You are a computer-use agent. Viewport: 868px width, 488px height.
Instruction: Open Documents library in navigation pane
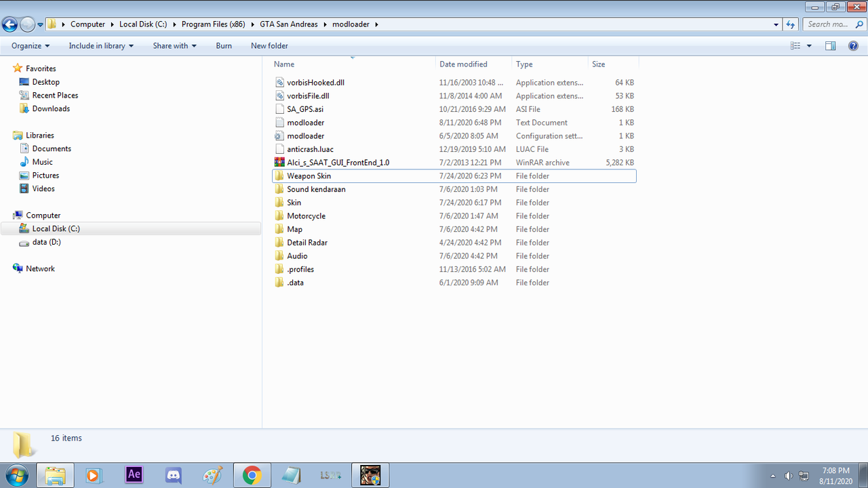point(52,149)
